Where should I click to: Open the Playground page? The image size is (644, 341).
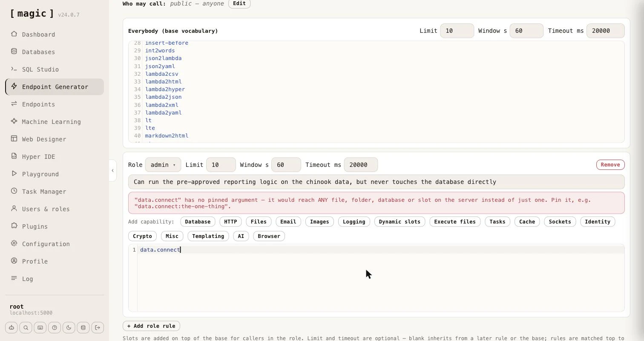[x=55, y=174]
